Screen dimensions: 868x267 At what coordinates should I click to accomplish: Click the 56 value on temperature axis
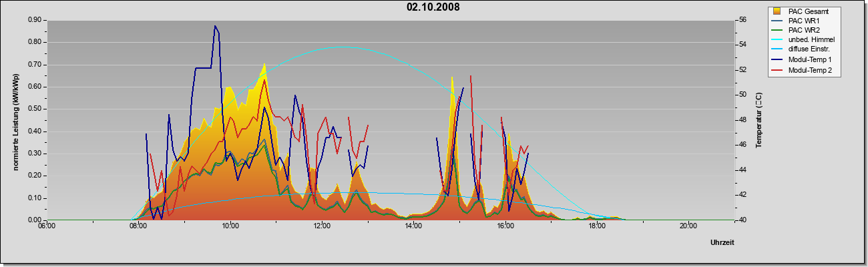point(742,20)
